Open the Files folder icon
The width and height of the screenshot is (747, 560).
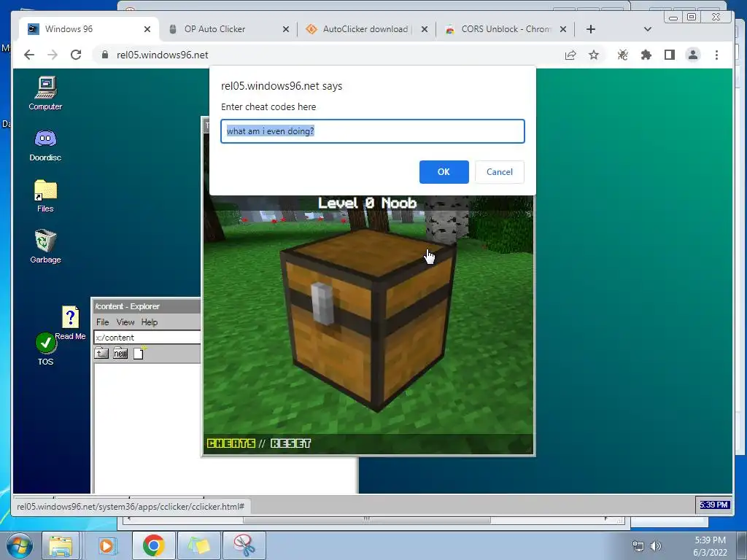coord(45,195)
